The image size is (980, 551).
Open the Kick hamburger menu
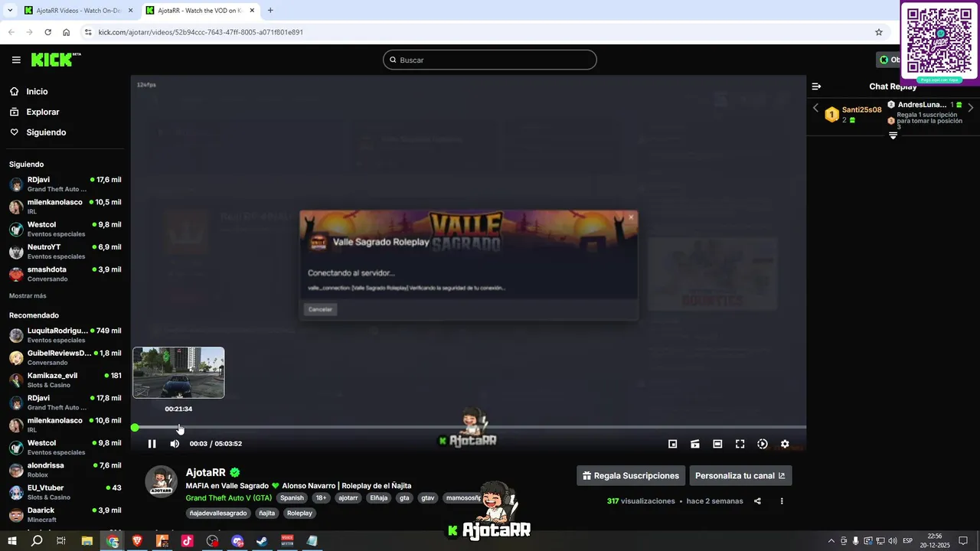pos(16,60)
